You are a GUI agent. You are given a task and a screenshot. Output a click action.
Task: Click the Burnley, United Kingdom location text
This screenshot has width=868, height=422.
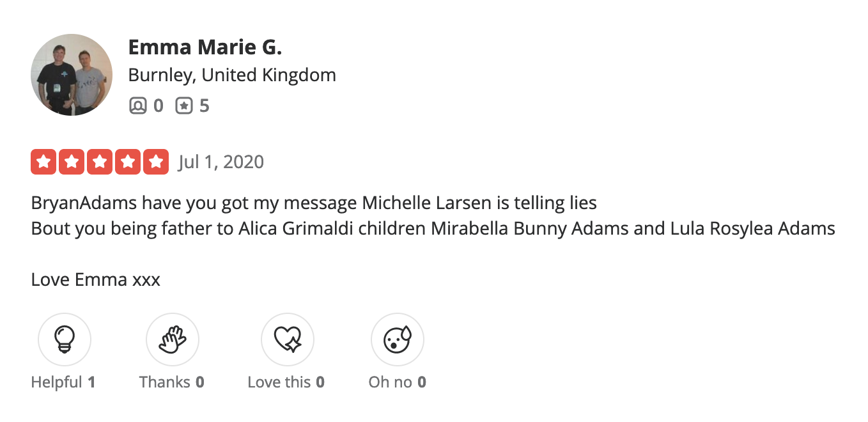click(x=232, y=75)
